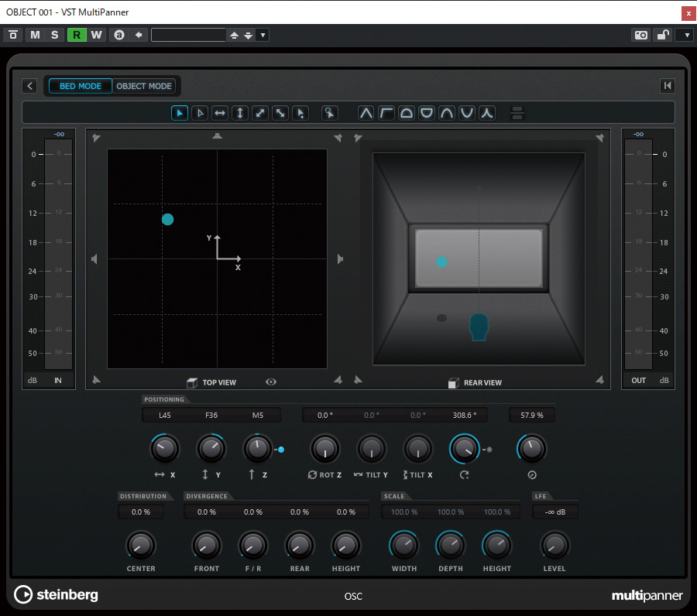Click the L45 position value

pos(165,416)
